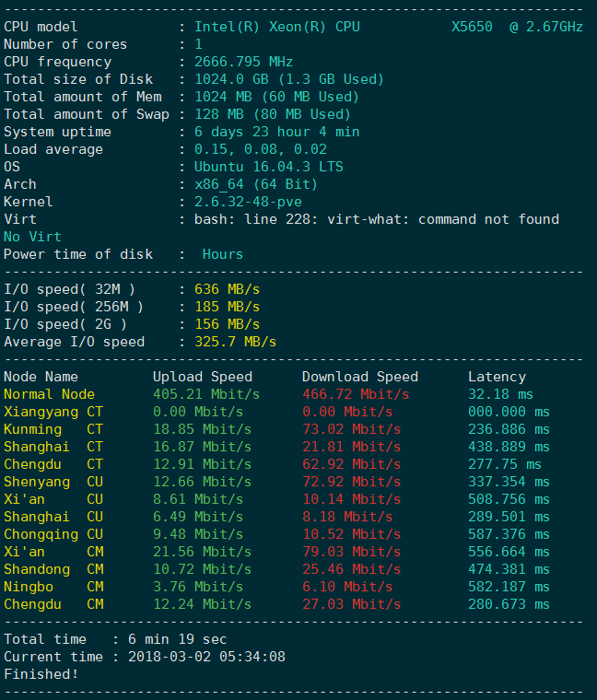597x700 pixels.
Task: Click the Ningbo CM latency 582.187 ms
Action: pos(508,587)
